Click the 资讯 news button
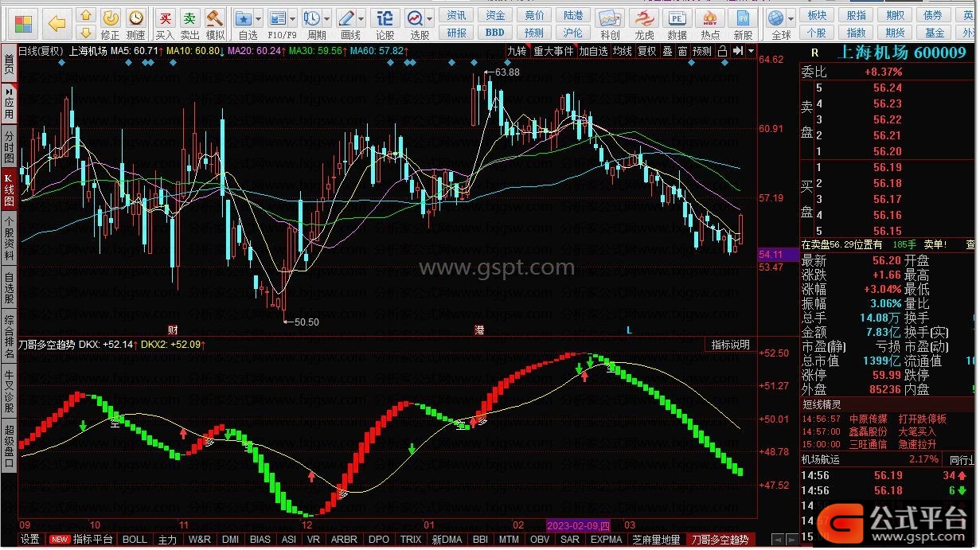 click(456, 16)
